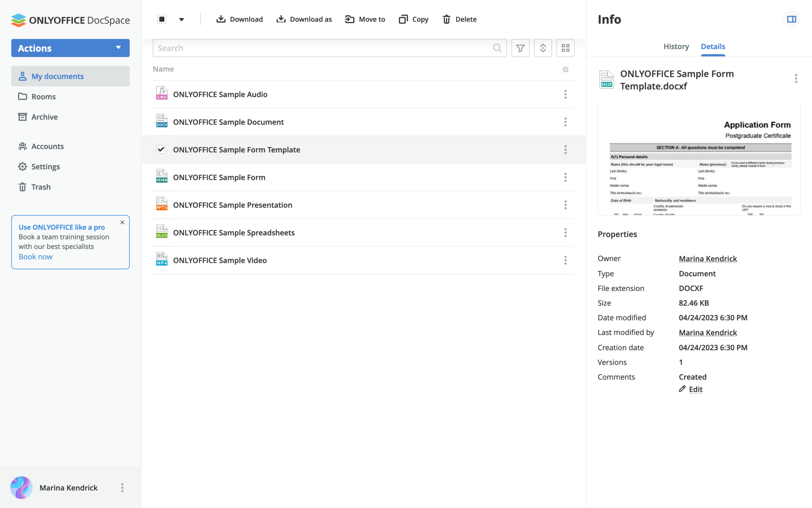This screenshot has height=508, width=812.
Task: Open context menu for Sample Presentation
Action: point(565,205)
